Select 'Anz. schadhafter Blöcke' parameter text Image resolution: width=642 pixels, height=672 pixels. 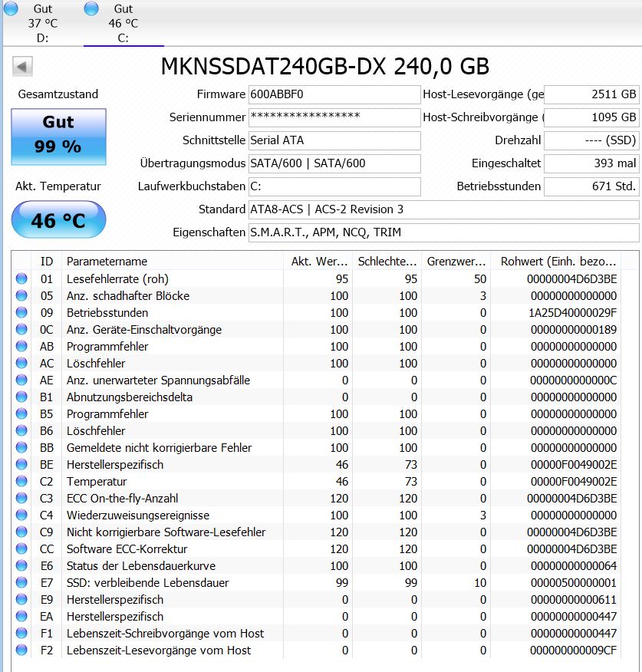[x=128, y=295]
